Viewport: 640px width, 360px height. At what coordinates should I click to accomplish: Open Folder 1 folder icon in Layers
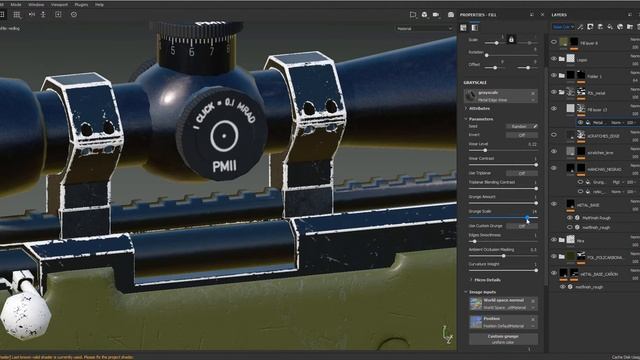click(562, 76)
